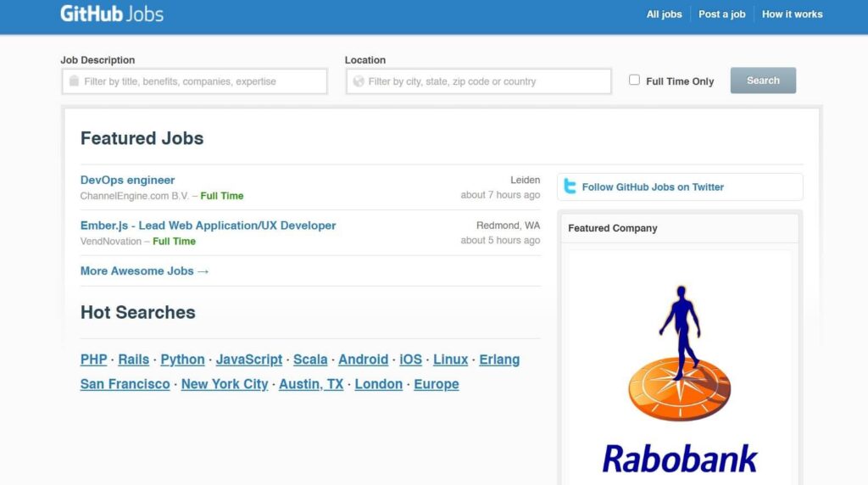868x485 pixels.
Task: Browse jobs in Austin, TX
Action: [311, 384]
